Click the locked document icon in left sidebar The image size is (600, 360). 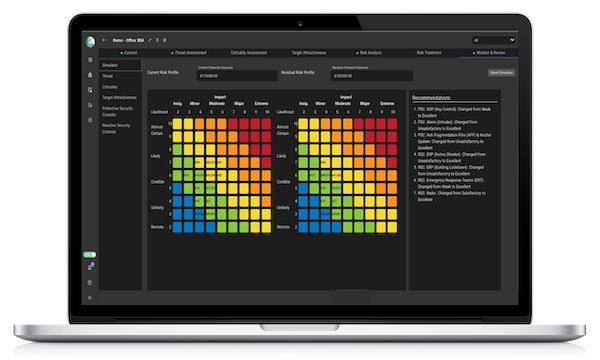pos(90,90)
